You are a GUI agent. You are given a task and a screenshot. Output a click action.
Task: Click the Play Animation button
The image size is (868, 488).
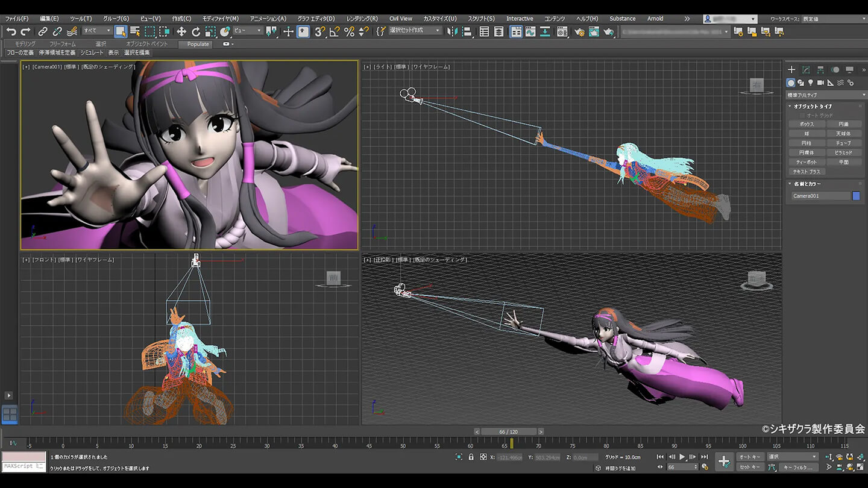(682, 457)
